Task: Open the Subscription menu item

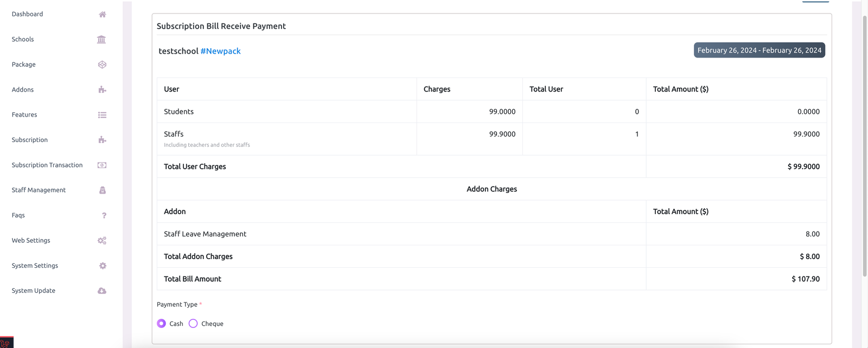Action: (x=30, y=140)
